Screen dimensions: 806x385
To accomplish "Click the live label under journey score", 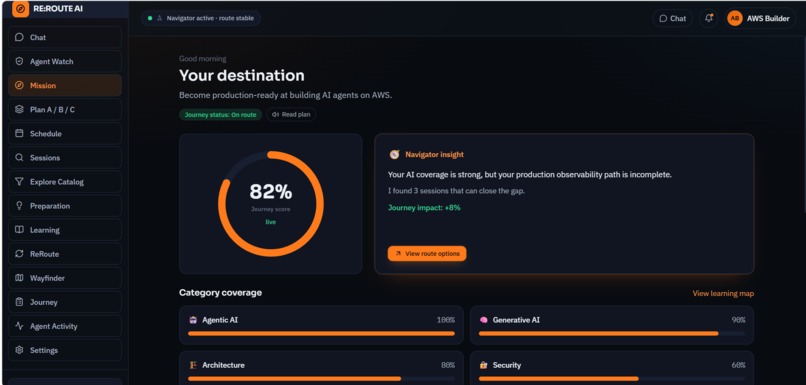I will point(270,222).
